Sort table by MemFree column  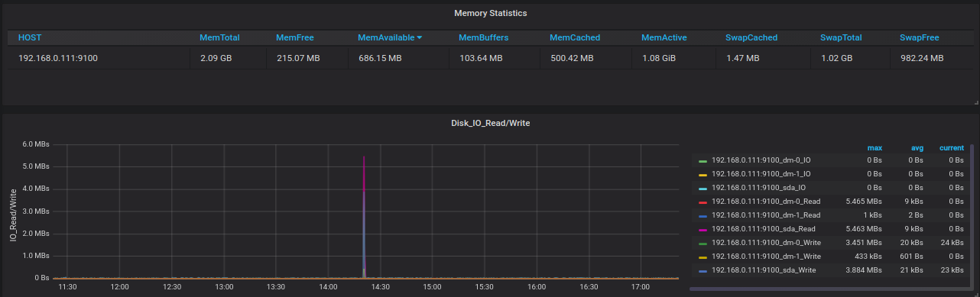(294, 37)
